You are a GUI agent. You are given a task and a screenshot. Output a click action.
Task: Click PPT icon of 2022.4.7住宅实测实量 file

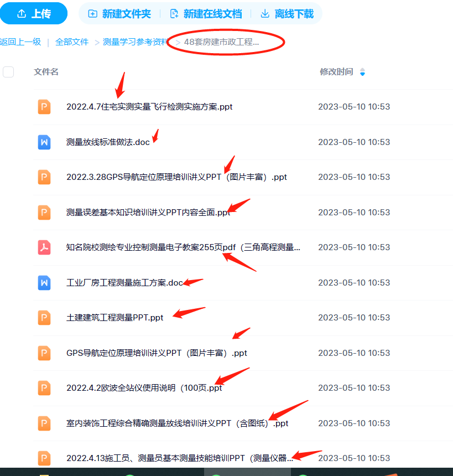[x=44, y=107]
